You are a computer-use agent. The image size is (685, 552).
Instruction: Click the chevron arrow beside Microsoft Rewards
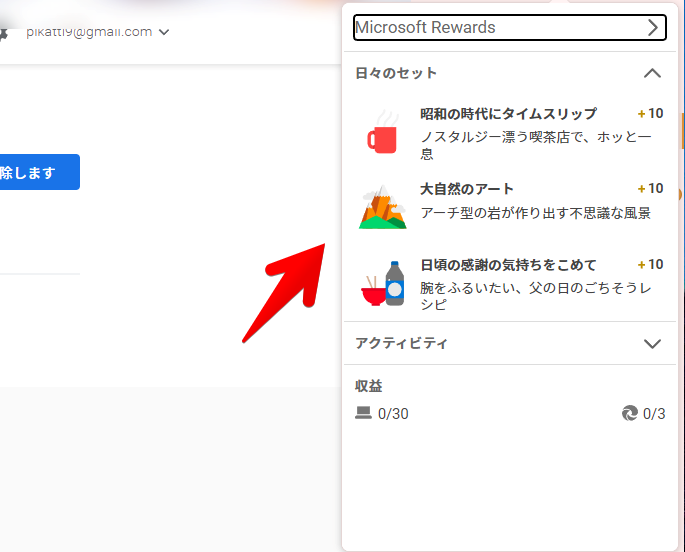[653, 28]
